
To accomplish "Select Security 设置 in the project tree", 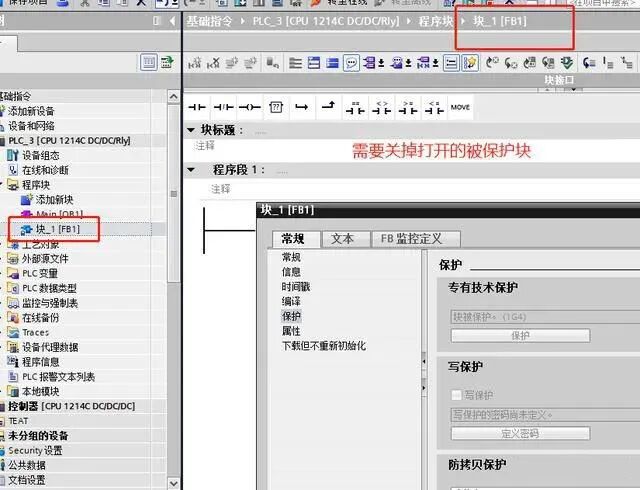I will (35, 450).
